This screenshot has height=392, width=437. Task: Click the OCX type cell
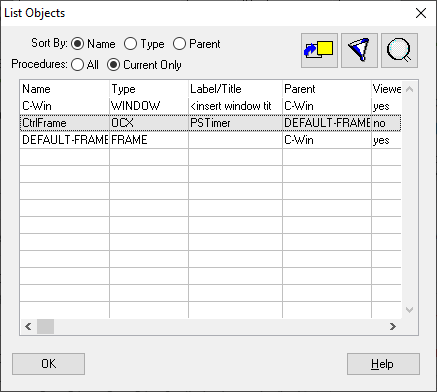click(149, 123)
